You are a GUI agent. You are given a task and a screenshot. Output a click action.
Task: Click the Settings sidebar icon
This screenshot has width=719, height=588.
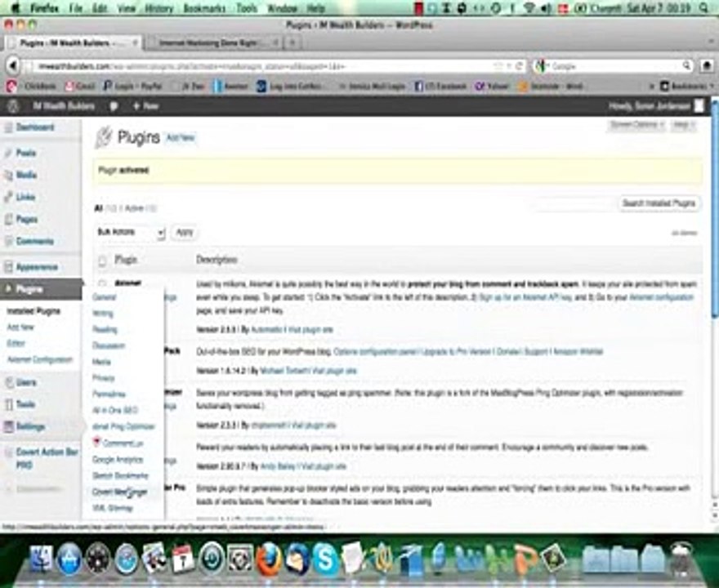coord(9,426)
